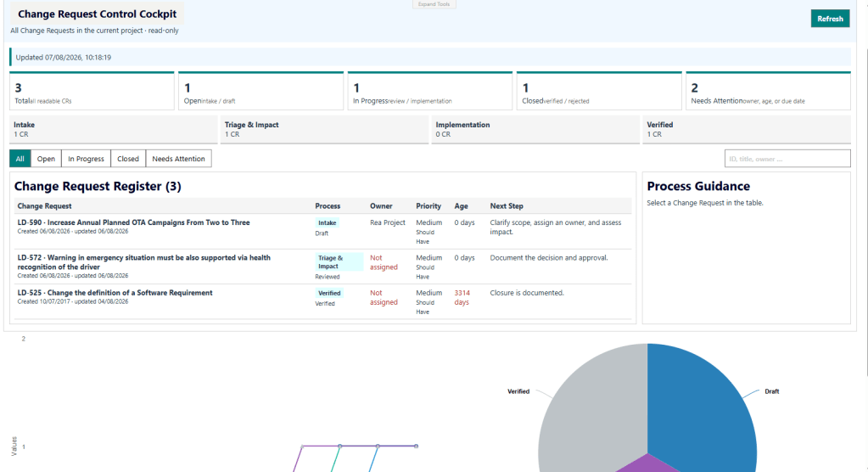Click the Refresh button
868x472 pixels.
tap(830, 19)
